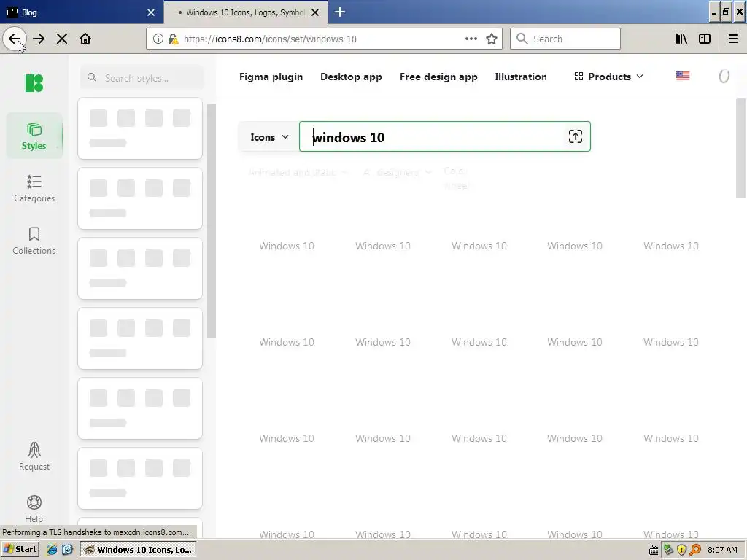Select the Windows 10 Icons tab
The image size is (747, 560).
tap(245, 12)
